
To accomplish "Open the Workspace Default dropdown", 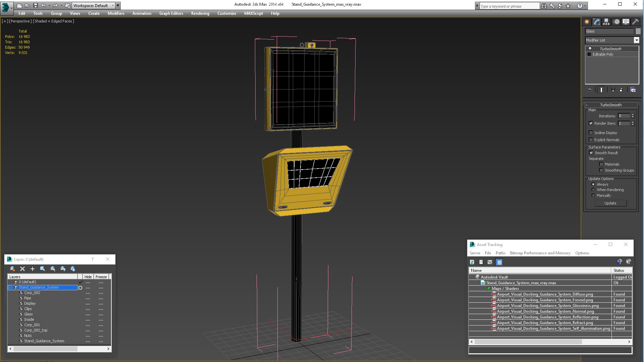I will [94, 6].
